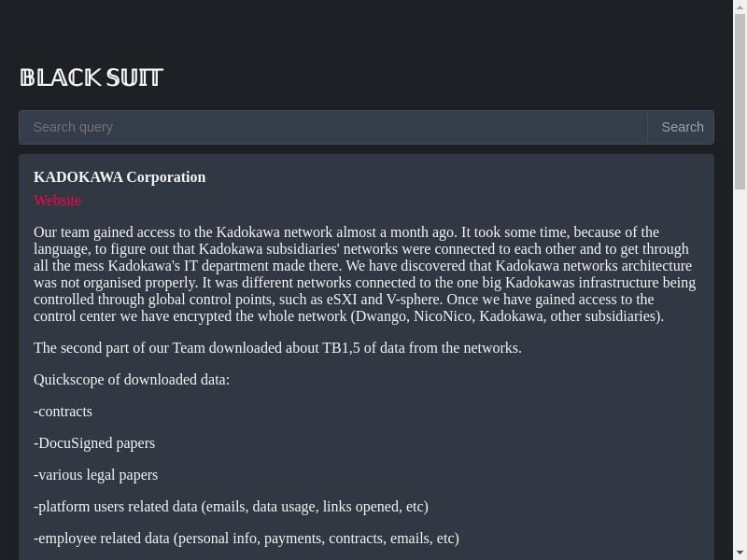Click the '-DocuSigned papers' list entry
Image resolution: width=747 pixels, height=560 pixels.
click(94, 443)
